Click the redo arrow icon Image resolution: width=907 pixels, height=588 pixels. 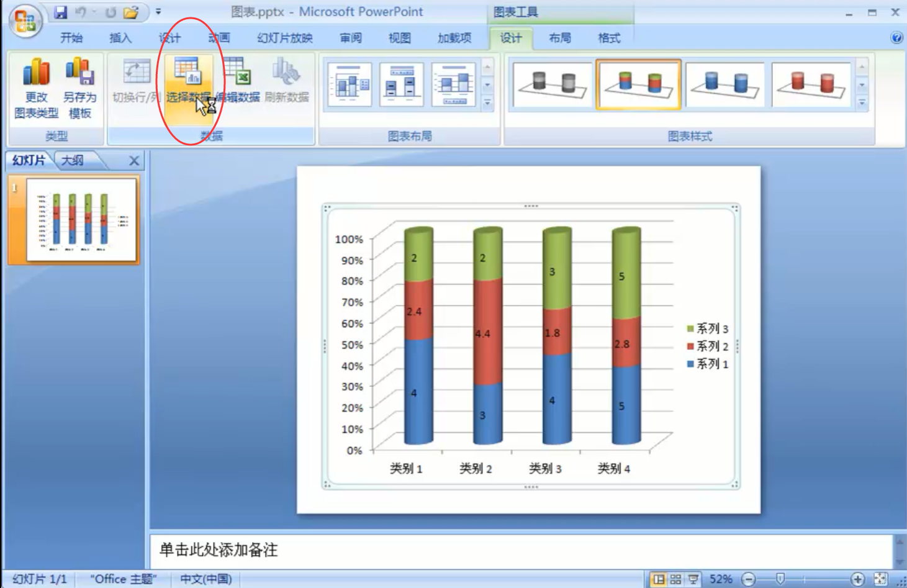click(111, 12)
